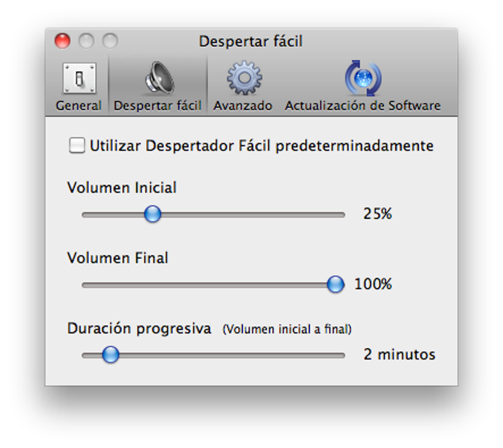Click the Actualización de Software globe icon

[x=363, y=78]
